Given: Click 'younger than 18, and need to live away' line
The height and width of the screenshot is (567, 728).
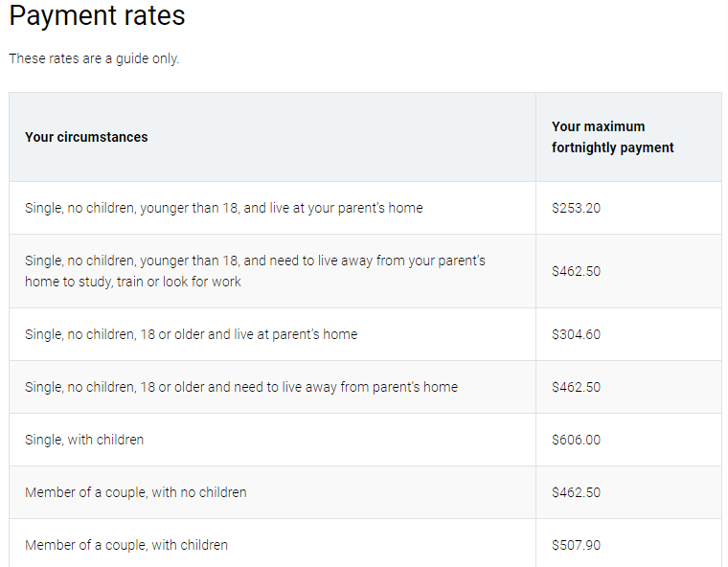Looking at the screenshot, I should [x=255, y=261].
